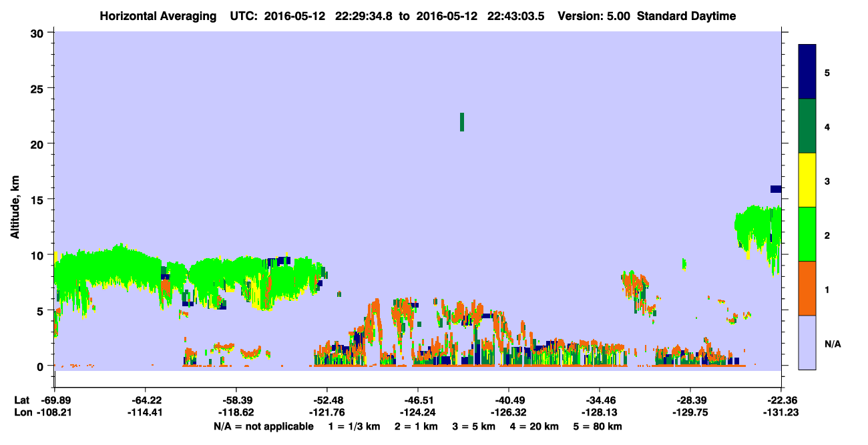Click the dark blue legend swatch labeled 5

[x=807, y=72]
